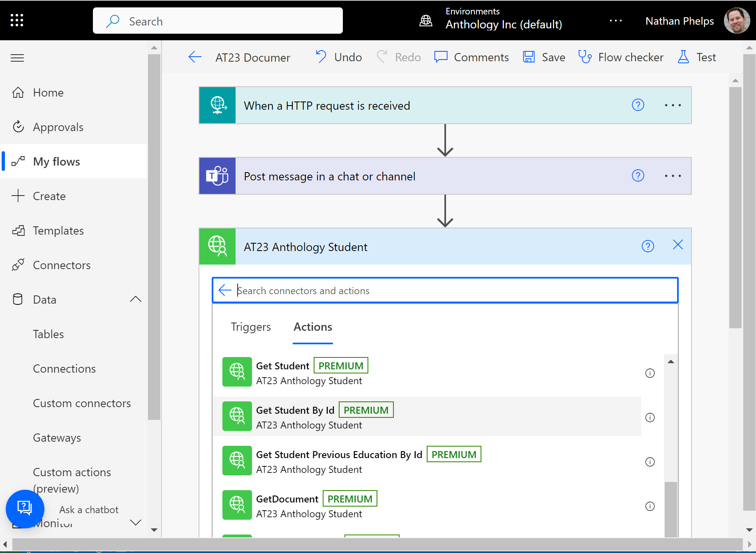756x553 pixels.
Task: Run the Flow checker
Action: click(621, 57)
